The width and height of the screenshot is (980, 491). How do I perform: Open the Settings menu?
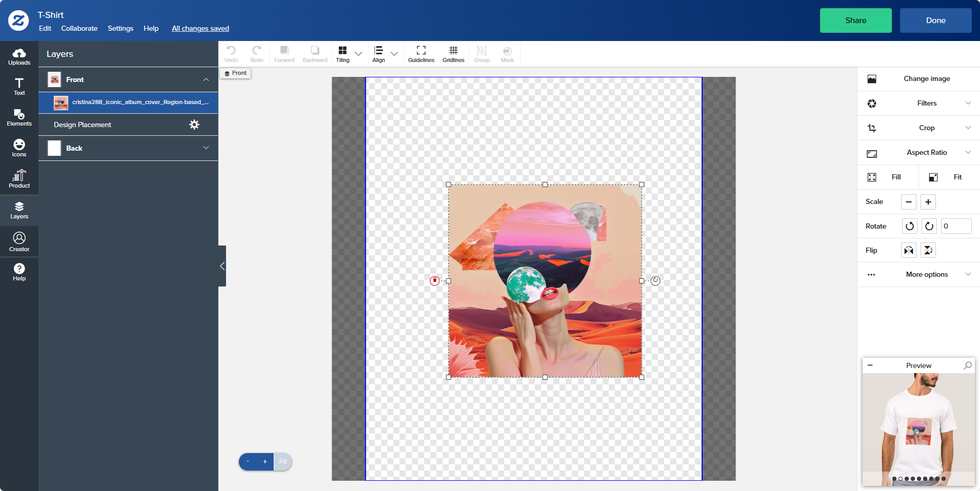[120, 28]
